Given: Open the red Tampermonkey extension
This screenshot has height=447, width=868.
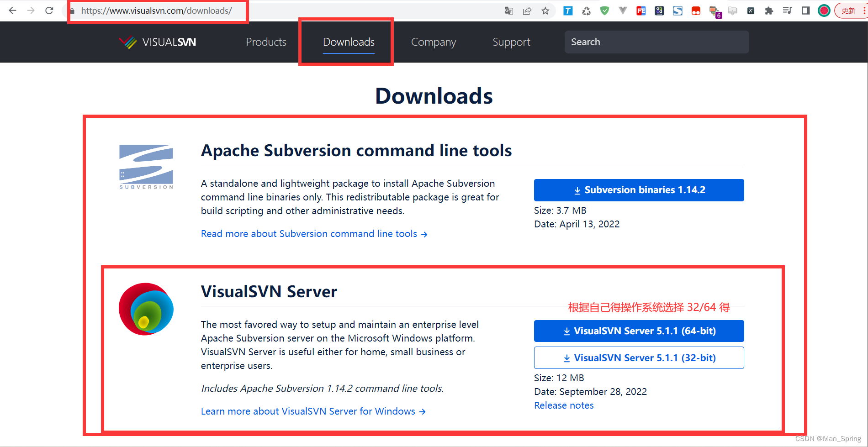Looking at the screenshot, I should click(x=696, y=11).
